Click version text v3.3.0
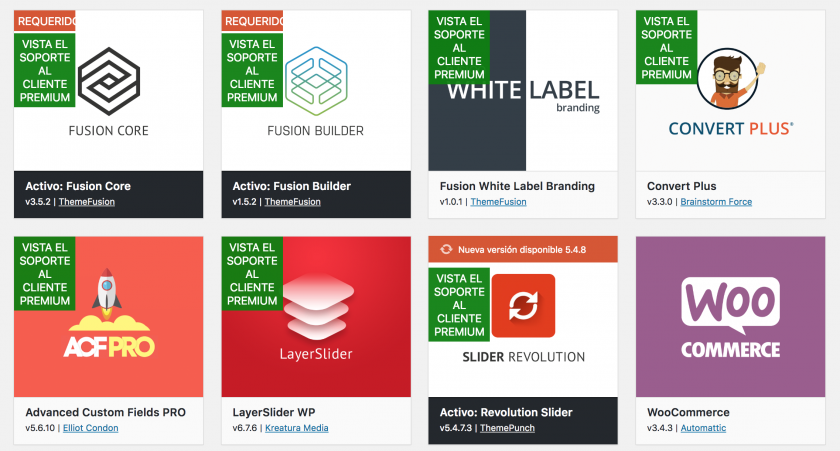This screenshot has height=451, width=840. pos(659,202)
